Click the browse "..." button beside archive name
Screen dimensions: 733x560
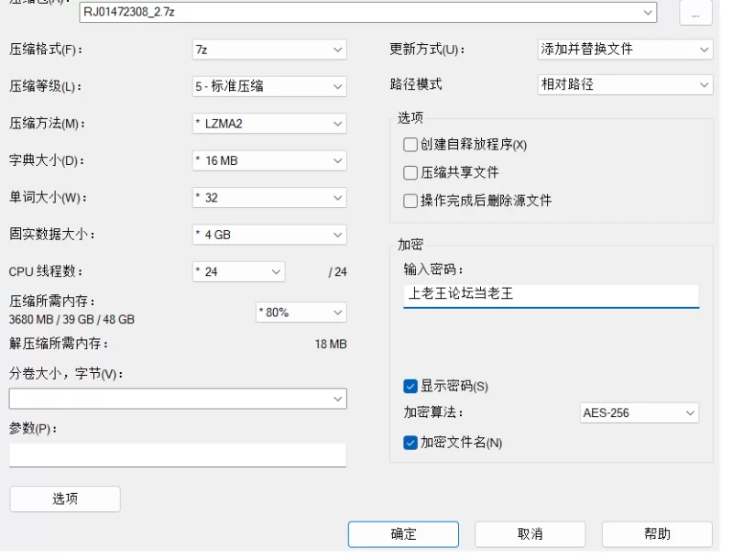(x=695, y=13)
